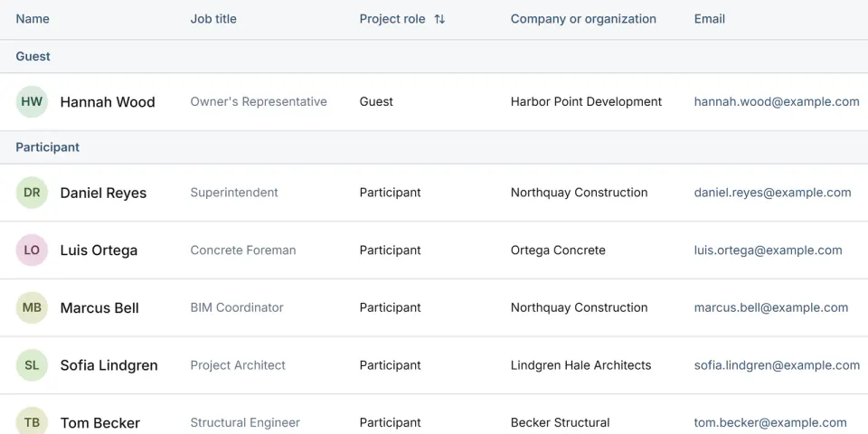This screenshot has width=868, height=434.
Task: Open Marcus Bell's MB avatar
Action: coord(32,307)
